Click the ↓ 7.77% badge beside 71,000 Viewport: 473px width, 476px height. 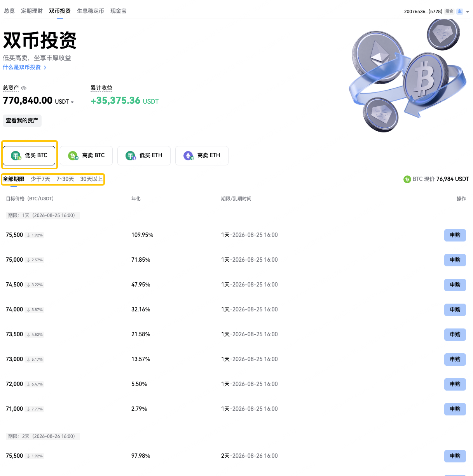click(35, 409)
